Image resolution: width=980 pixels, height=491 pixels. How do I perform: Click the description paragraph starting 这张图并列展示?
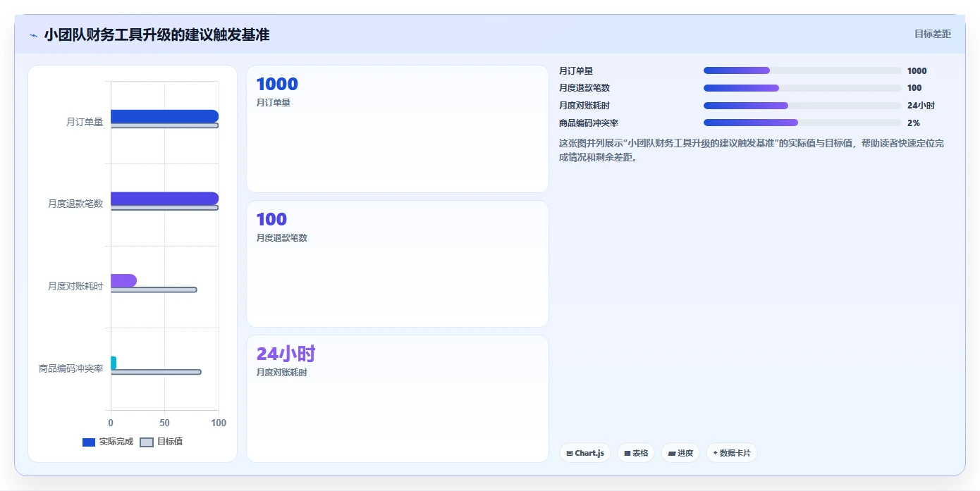pyautogui.click(x=752, y=150)
